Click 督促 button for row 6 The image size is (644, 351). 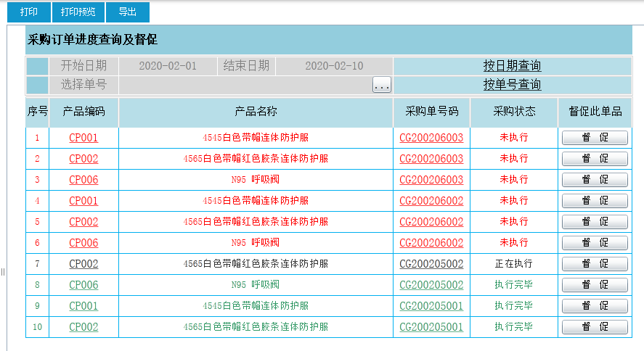tap(595, 243)
